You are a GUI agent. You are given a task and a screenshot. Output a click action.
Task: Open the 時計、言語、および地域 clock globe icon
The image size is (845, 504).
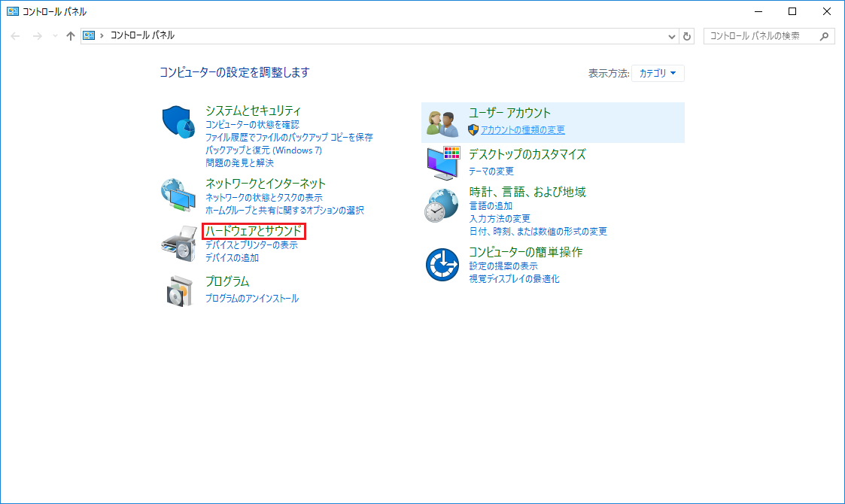(442, 205)
